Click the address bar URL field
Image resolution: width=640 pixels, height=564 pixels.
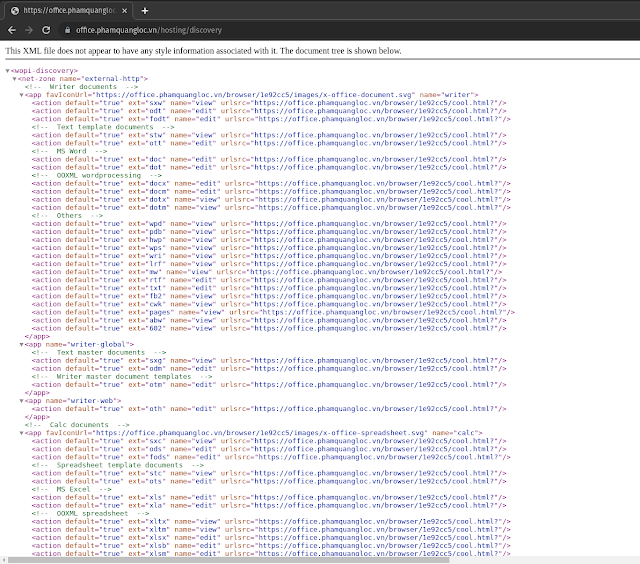point(149,30)
